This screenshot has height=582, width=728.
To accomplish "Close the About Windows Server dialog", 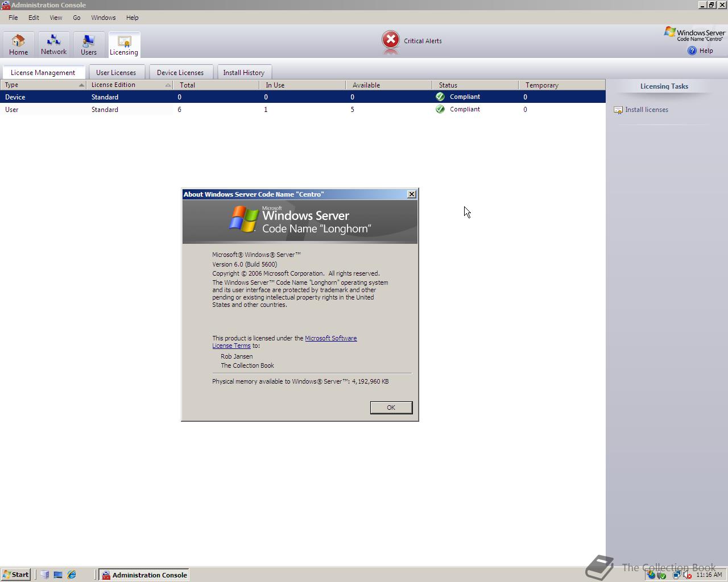I will (x=412, y=194).
